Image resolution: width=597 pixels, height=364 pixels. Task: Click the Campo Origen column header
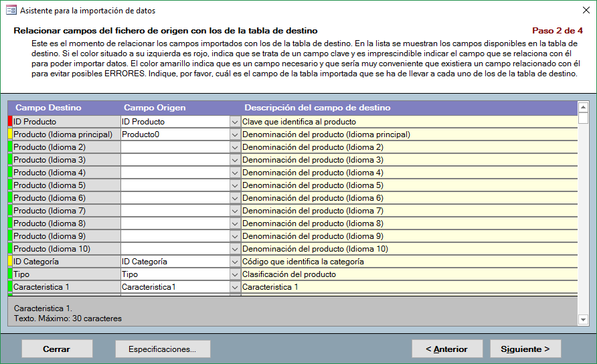point(155,108)
